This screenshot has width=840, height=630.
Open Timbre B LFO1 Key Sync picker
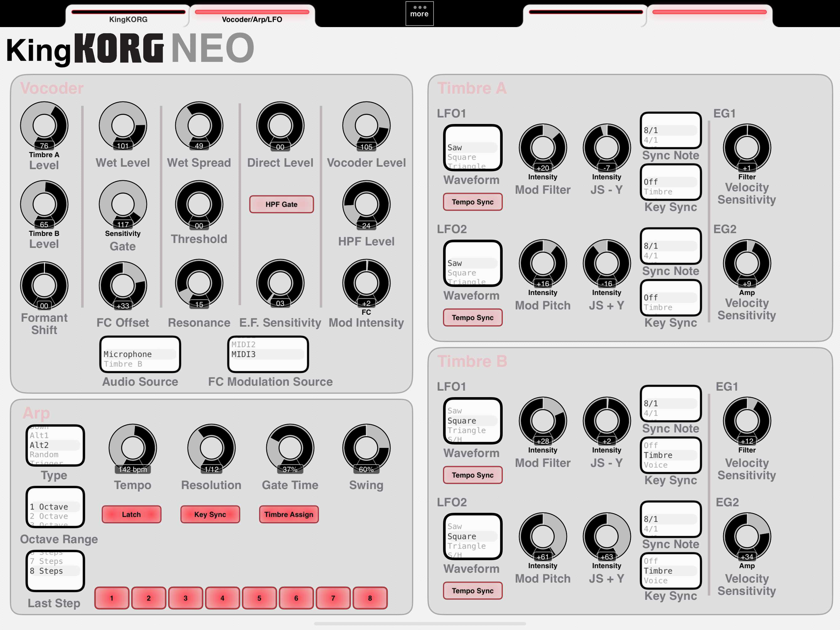671,455
